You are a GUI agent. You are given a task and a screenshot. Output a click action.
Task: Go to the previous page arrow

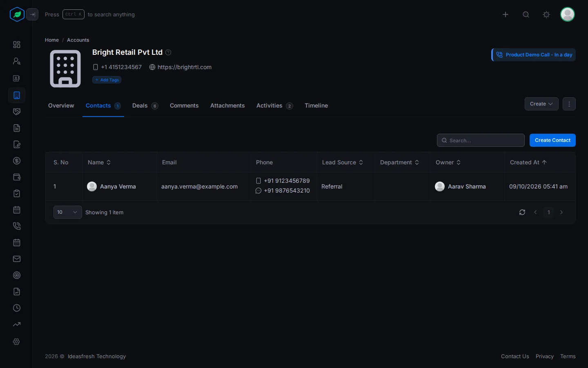pyautogui.click(x=535, y=212)
